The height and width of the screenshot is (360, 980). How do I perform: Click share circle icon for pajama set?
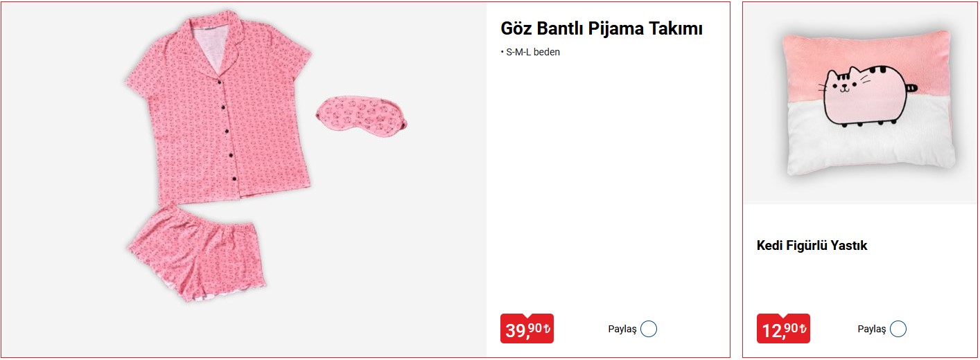pos(648,329)
